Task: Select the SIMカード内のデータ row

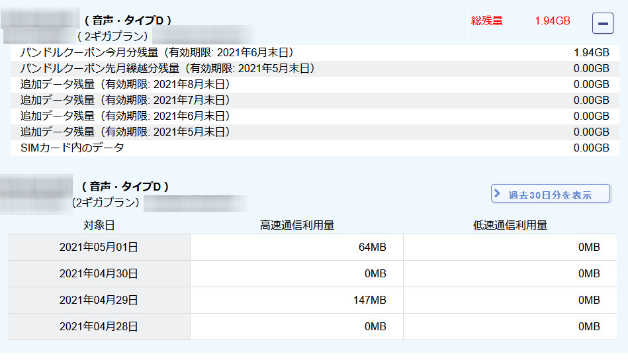Action: click(x=72, y=148)
